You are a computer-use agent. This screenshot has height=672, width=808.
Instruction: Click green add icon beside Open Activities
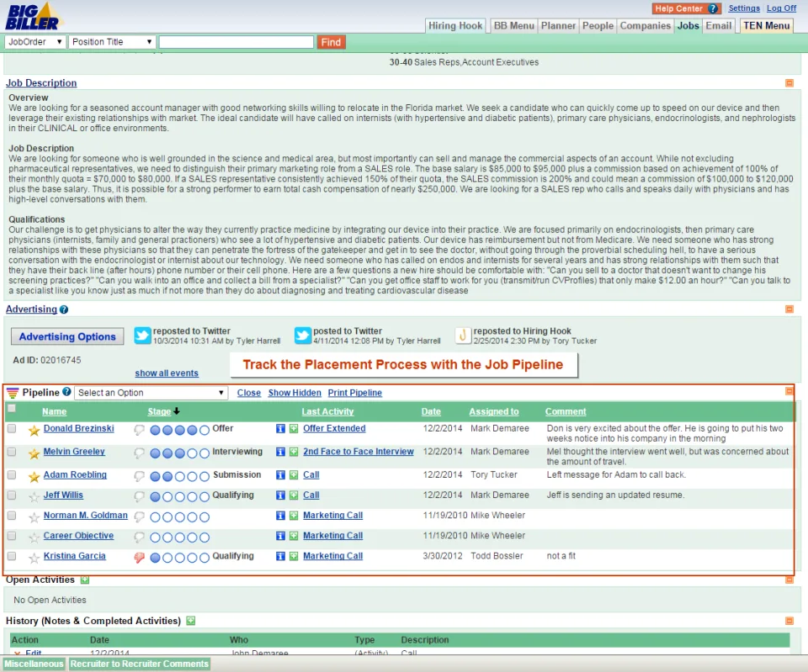coord(85,579)
